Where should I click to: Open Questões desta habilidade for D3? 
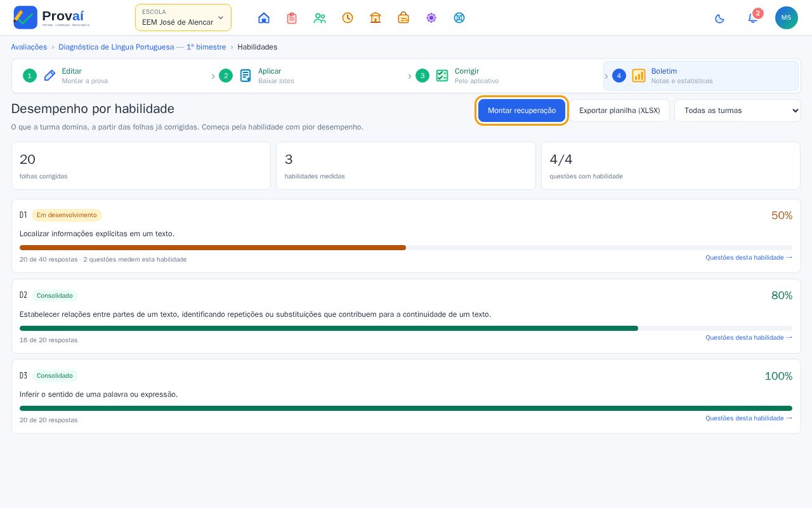[x=749, y=418]
